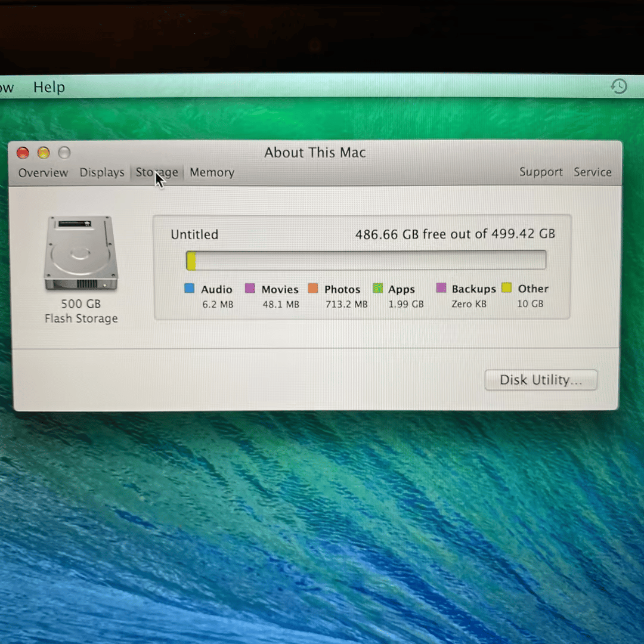
Task: Switch to the Memory tab
Action: pos(212,172)
